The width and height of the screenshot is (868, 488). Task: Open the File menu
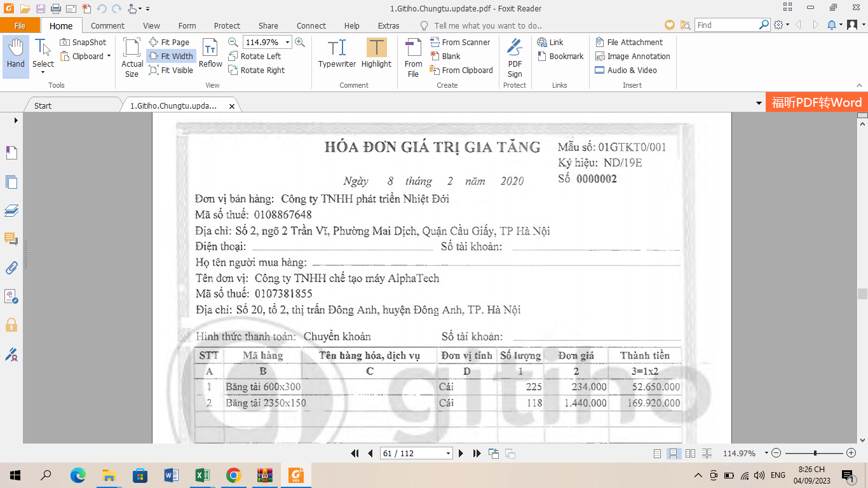20,25
